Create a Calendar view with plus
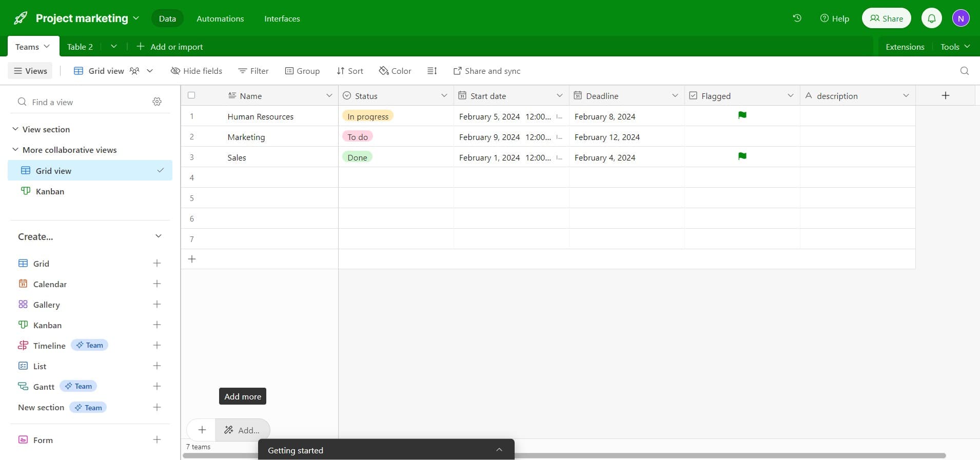 (157, 284)
